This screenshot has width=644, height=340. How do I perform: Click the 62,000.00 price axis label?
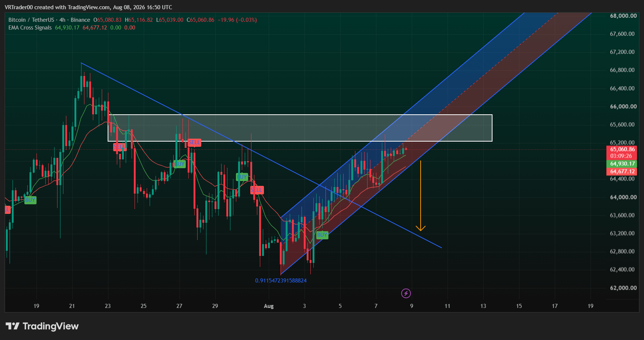click(623, 288)
